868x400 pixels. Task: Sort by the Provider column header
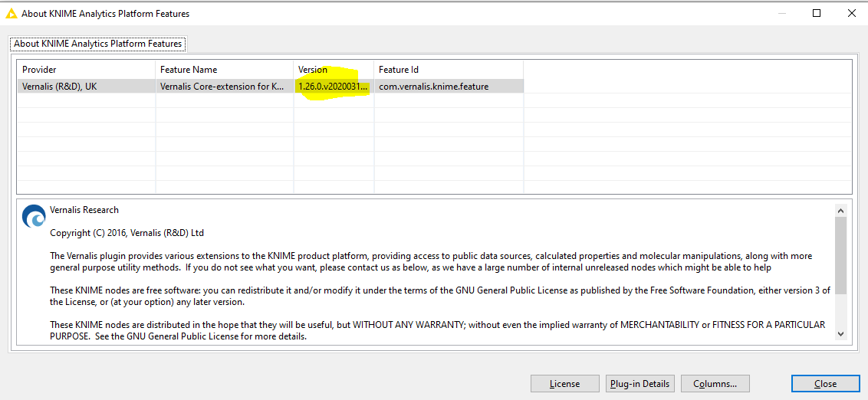click(x=86, y=70)
